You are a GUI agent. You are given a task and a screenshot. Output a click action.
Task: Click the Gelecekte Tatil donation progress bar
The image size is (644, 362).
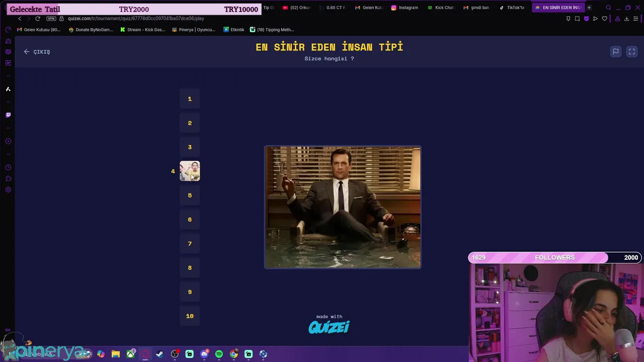[134, 9]
